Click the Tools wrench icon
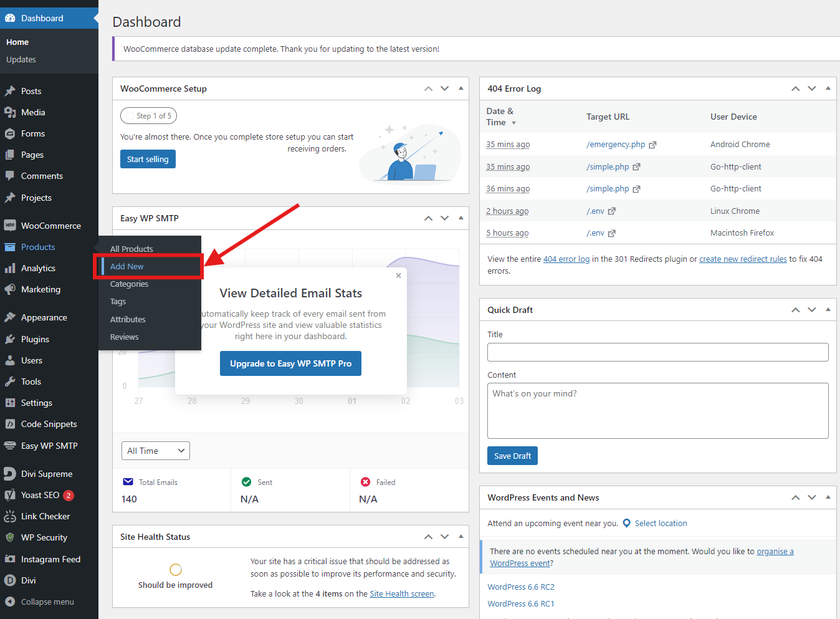Image resolution: width=840 pixels, height=619 pixels. pyautogui.click(x=10, y=381)
